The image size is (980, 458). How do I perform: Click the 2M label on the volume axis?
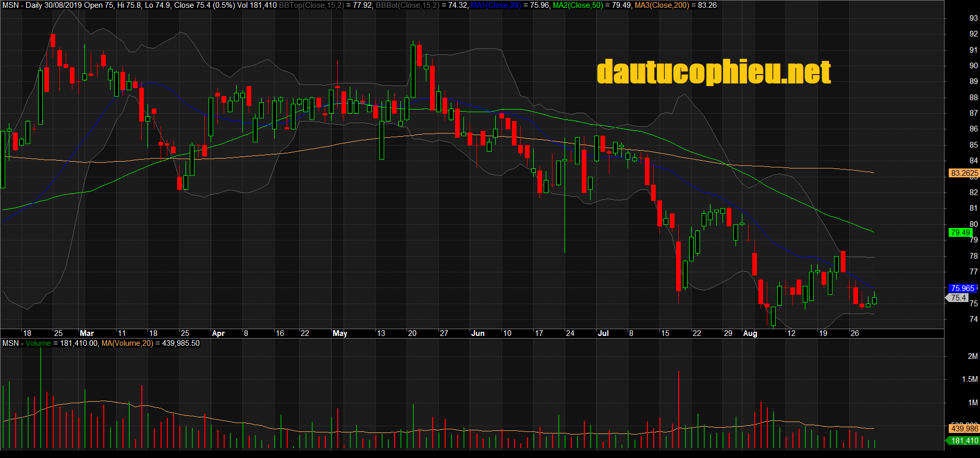(x=972, y=356)
